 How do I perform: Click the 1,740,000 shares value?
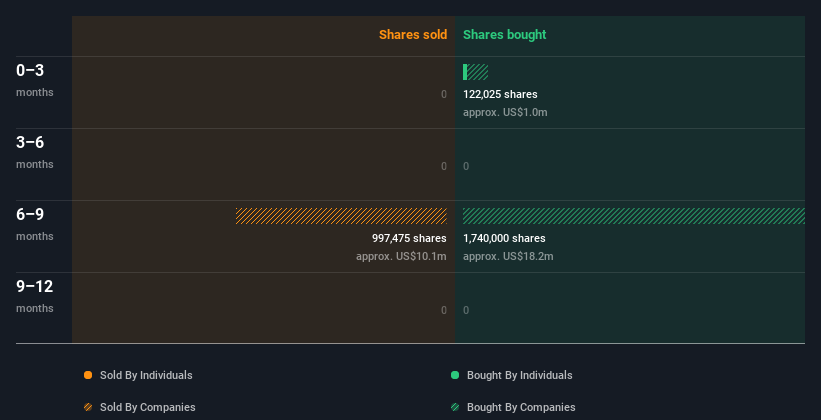(x=504, y=238)
